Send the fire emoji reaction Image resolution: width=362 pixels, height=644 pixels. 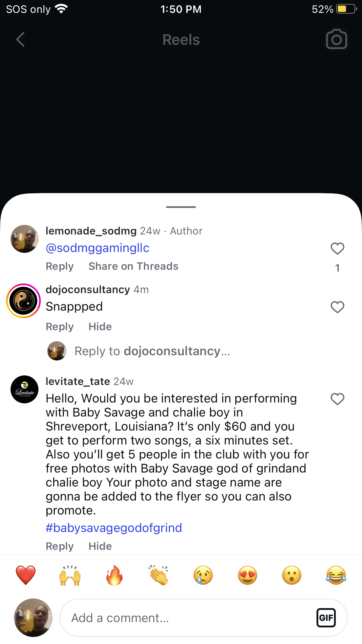tap(114, 575)
